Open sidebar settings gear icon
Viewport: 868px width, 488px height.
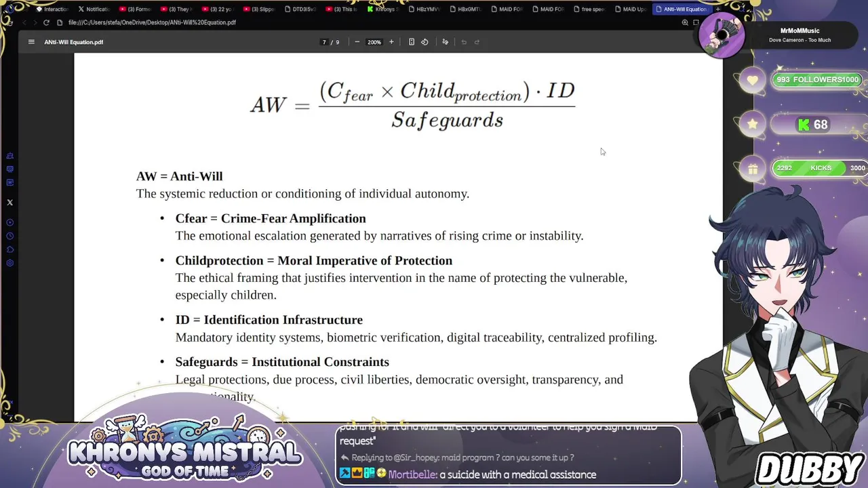(9, 263)
